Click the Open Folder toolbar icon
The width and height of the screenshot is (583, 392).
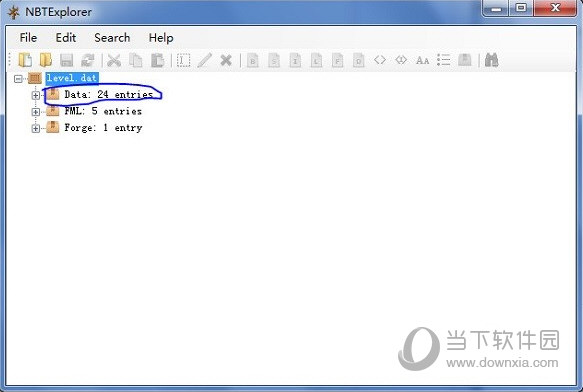pyautogui.click(x=46, y=60)
